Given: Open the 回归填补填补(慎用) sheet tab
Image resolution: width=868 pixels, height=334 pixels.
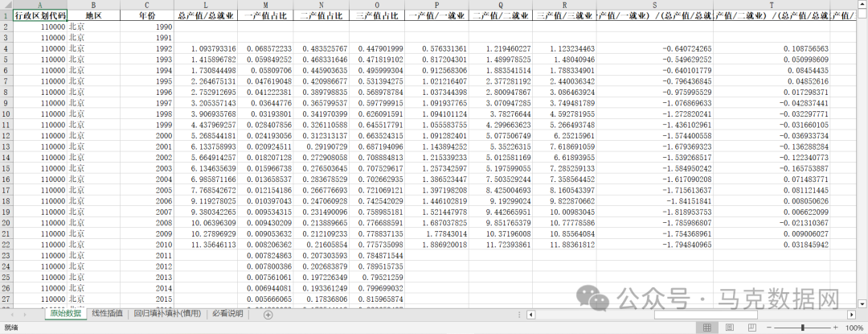Looking at the screenshot, I should [x=168, y=314].
